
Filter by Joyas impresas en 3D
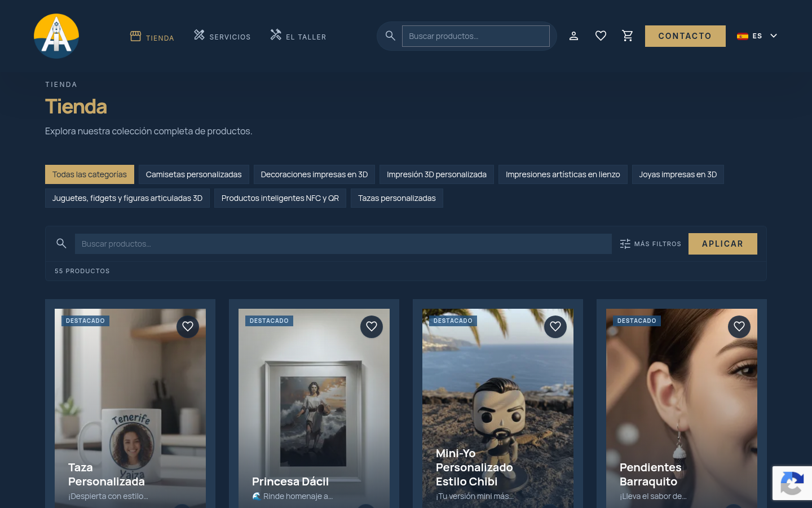coord(678,174)
